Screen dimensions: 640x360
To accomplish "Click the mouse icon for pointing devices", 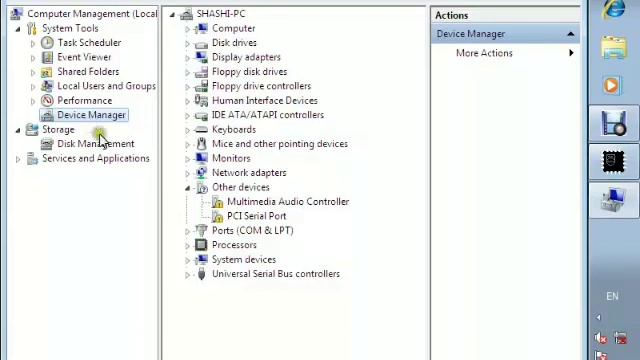I will [201, 144].
